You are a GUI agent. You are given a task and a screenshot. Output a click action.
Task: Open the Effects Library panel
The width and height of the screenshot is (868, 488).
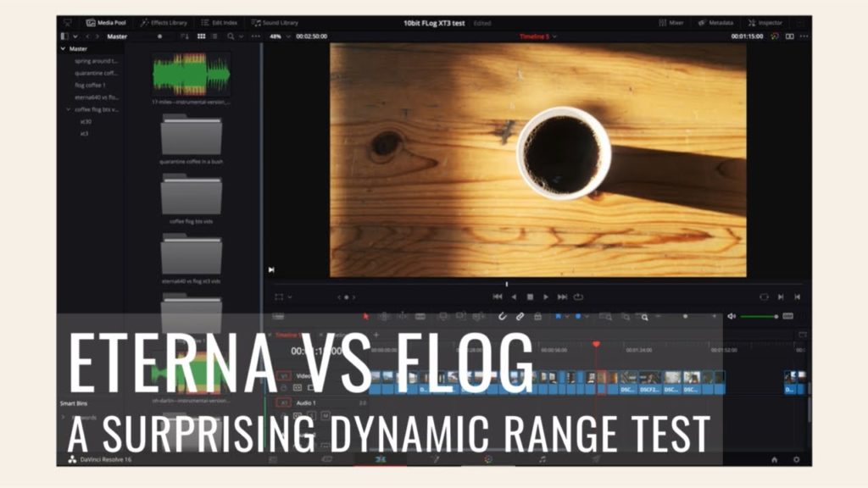166,22
